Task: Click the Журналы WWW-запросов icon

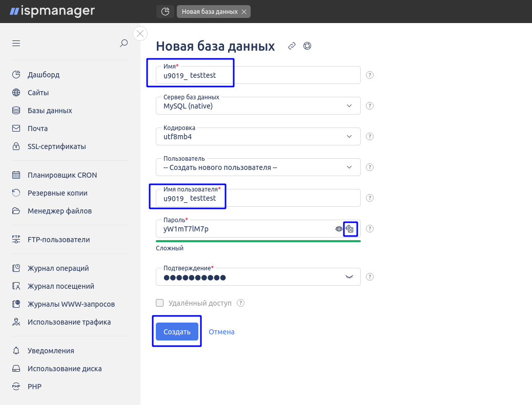Action: coord(16,304)
